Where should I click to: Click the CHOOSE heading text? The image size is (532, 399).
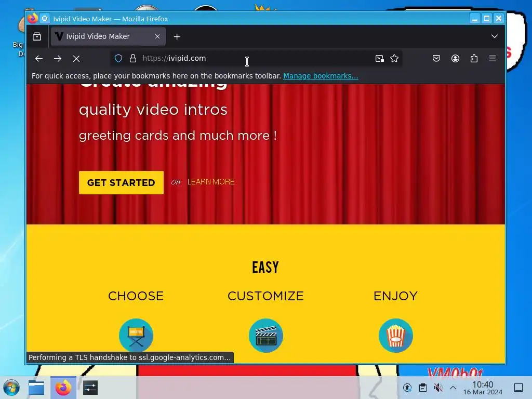coord(136,296)
